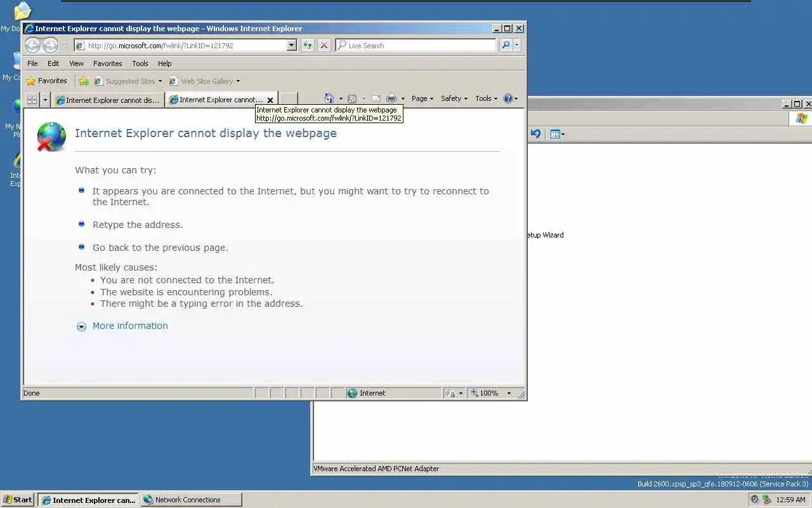Click Add to Favorites Bar star icon

coord(83,81)
